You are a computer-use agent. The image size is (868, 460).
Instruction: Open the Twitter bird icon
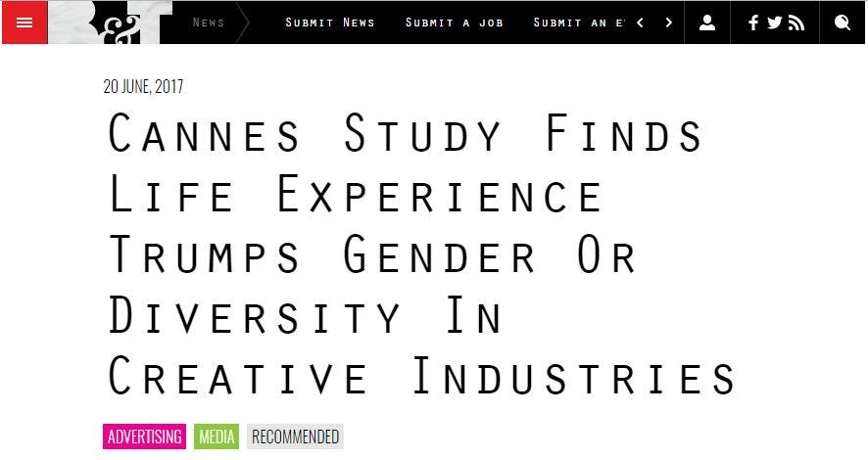point(775,23)
